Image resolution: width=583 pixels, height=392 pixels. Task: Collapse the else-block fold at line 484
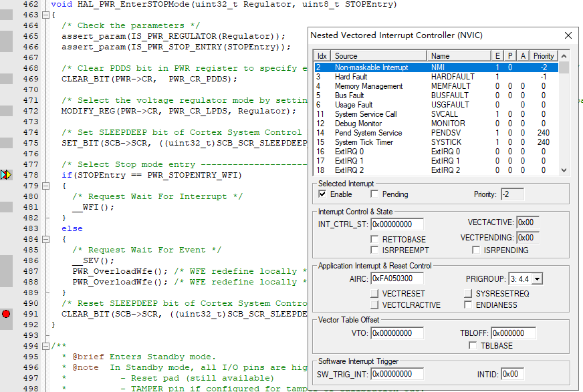tap(45, 240)
